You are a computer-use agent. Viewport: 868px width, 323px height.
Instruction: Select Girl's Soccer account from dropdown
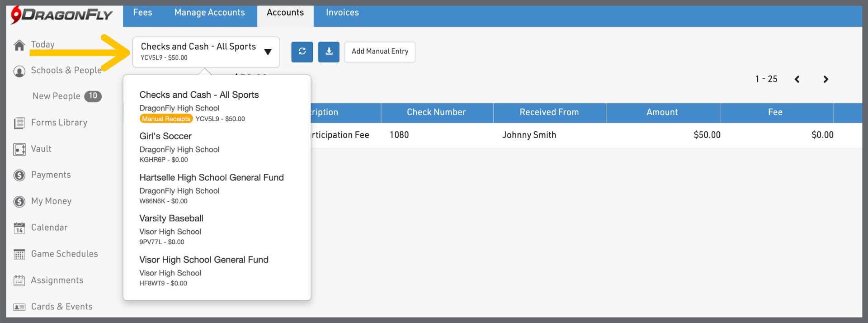tap(165, 136)
